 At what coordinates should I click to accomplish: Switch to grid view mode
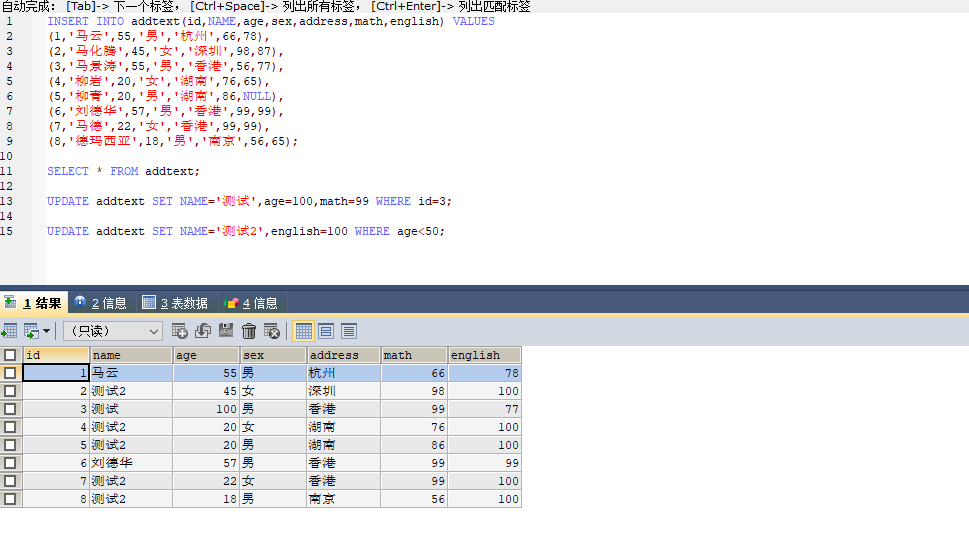304,331
